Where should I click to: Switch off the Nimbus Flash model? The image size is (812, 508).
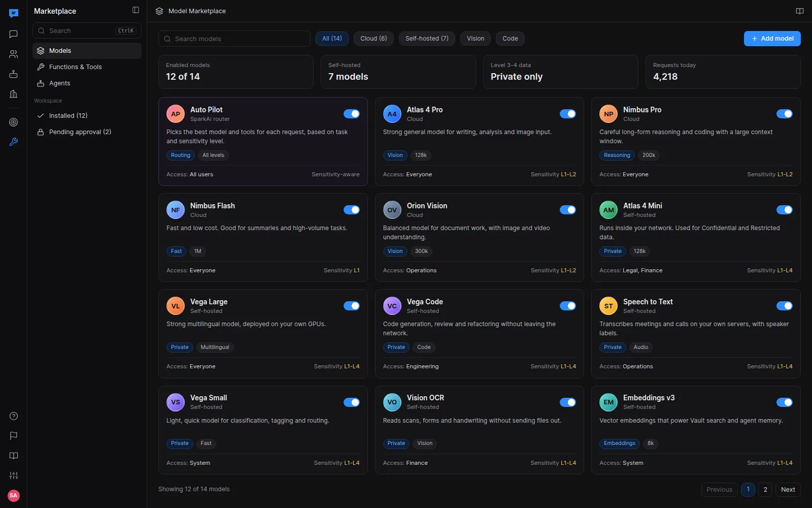coord(352,210)
